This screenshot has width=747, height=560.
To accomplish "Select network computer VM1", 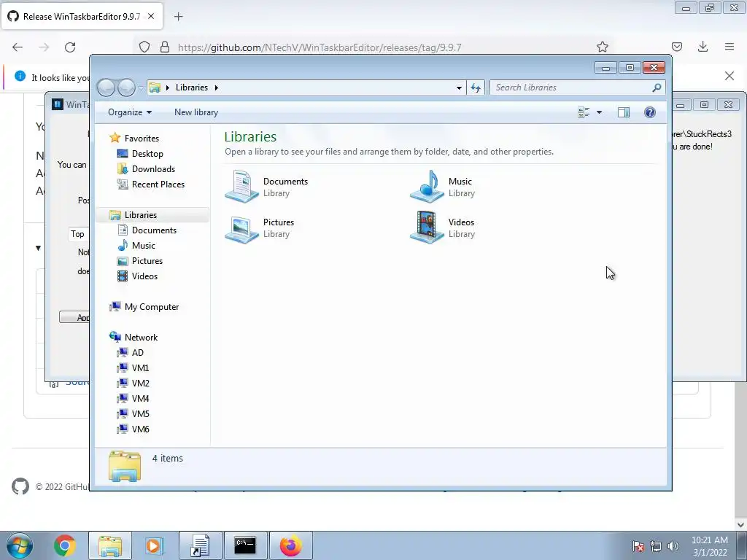I will 140,367.
